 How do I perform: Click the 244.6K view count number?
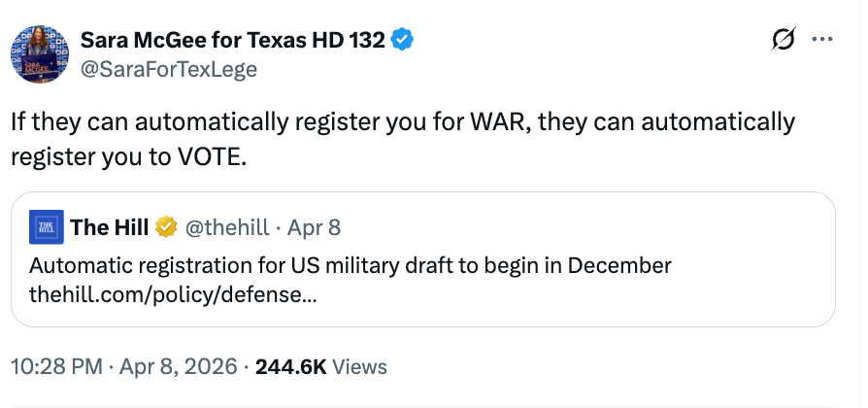tap(290, 367)
